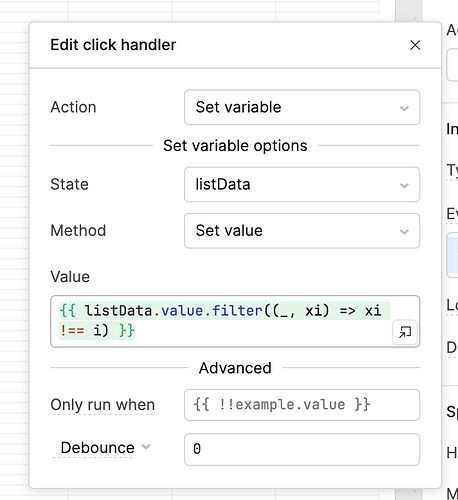The image size is (458, 500).
Task: Click the Debounce field containing 0
Action: click(x=302, y=449)
